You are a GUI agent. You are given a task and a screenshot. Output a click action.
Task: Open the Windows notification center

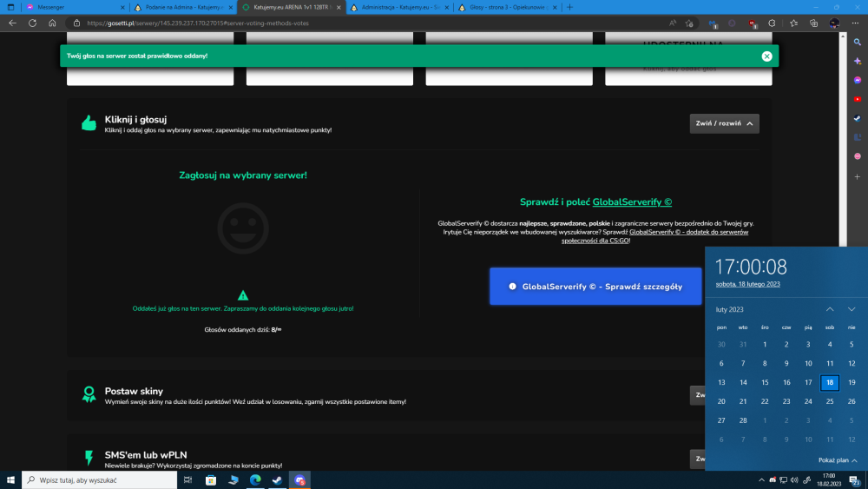pyautogui.click(x=855, y=480)
